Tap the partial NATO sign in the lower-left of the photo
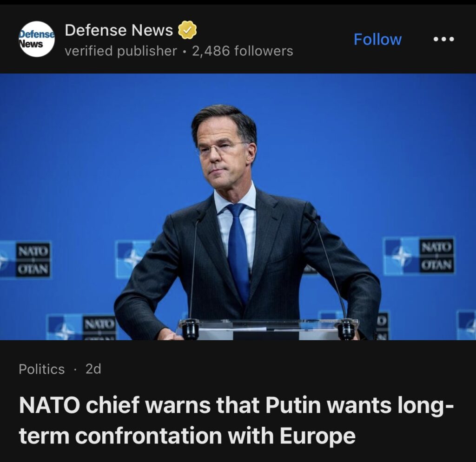This screenshot has width=476, height=462. (82, 328)
